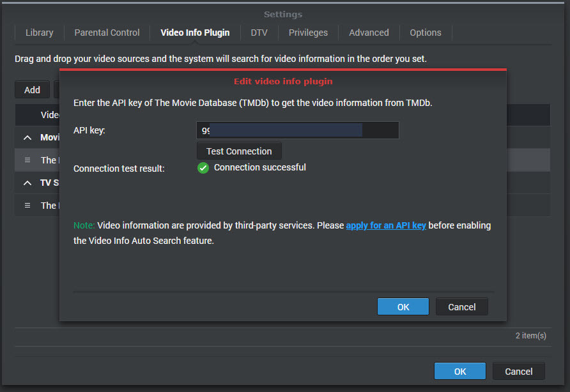570x392 pixels.
Task: Click the Add button for video sources
Action: pos(32,89)
